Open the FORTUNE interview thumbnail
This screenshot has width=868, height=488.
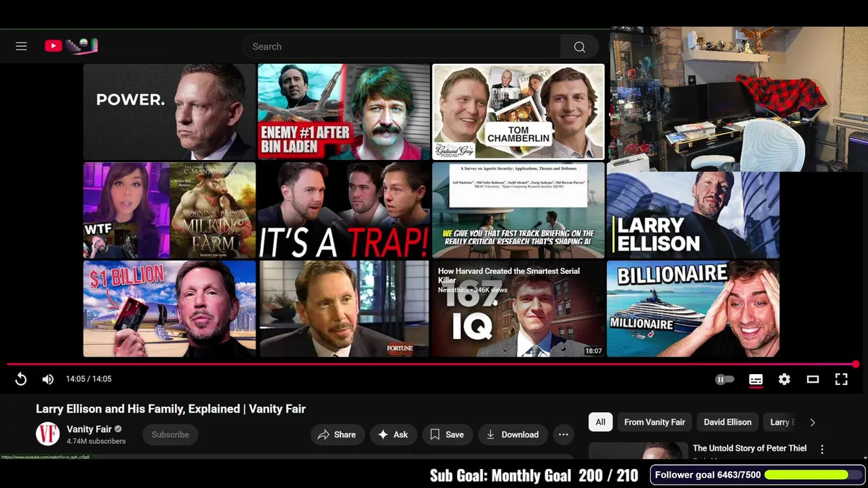click(x=344, y=309)
